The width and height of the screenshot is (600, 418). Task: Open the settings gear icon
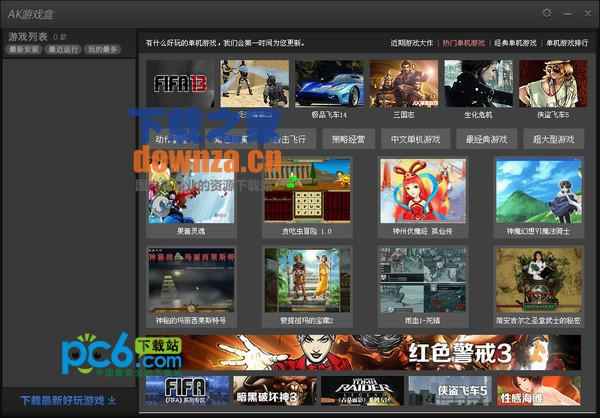click(x=547, y=13)
